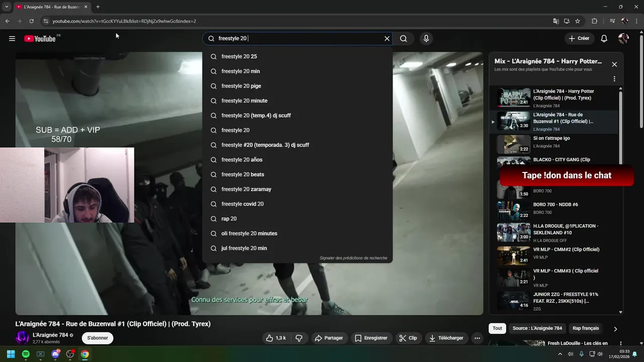Select suggestion 'freestyle 20 años'
Viewport: 644px width, 362px height.
pos(297,160)
